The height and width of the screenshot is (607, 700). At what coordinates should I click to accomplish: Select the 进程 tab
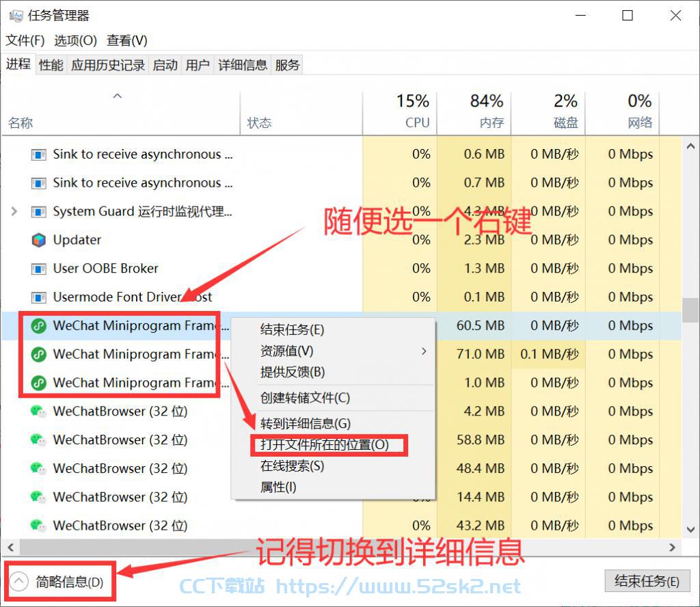point(18,64)
